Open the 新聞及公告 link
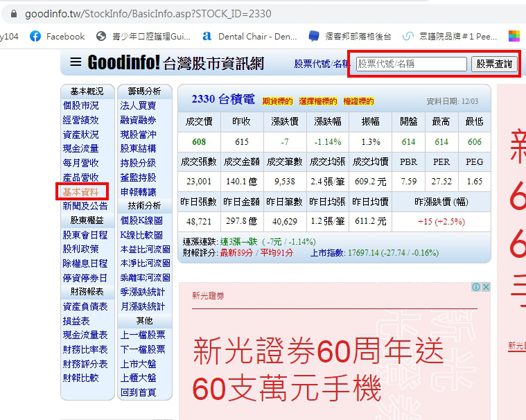Screen dimensions: 526x420 (85, 206)
